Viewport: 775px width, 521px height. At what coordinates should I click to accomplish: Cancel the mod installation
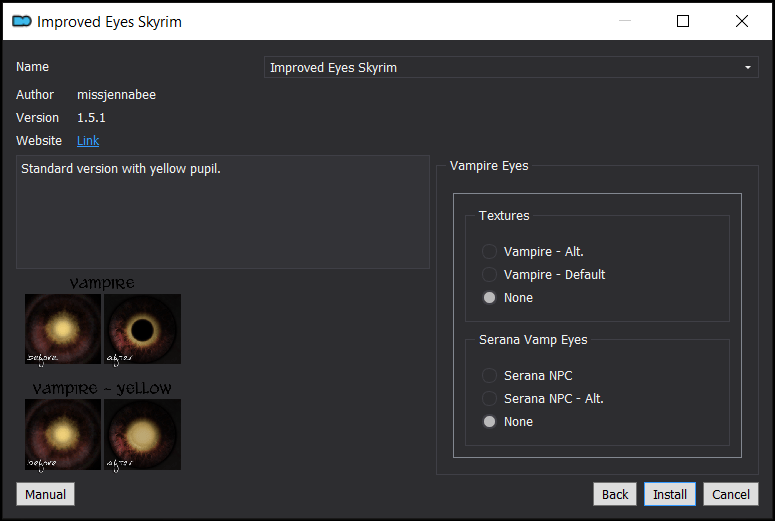[x=731, y=494]
